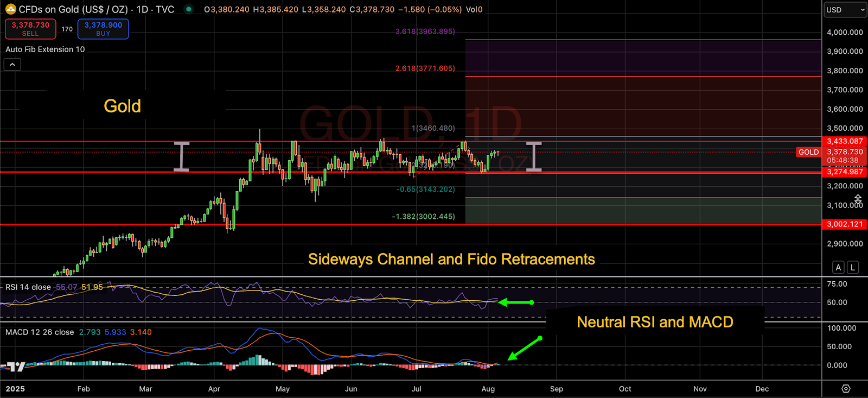Click the 3,433.087 red price label

[845, 141]
